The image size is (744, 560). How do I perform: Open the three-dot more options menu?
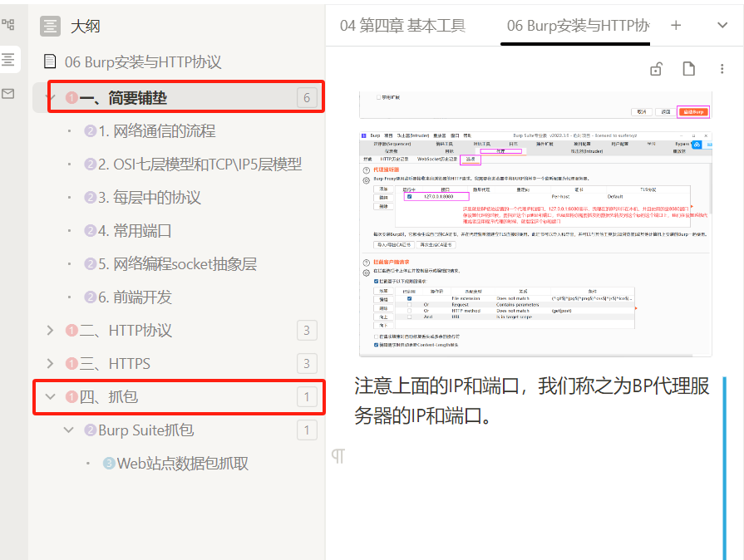pos(722,69)
